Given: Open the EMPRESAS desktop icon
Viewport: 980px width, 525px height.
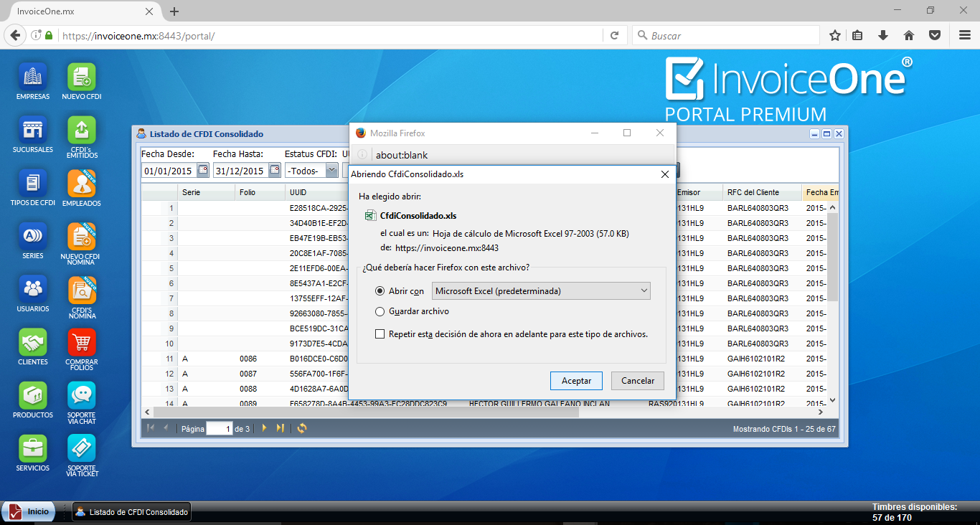Looking at the screenshot, I should click(x=33, y=77).
